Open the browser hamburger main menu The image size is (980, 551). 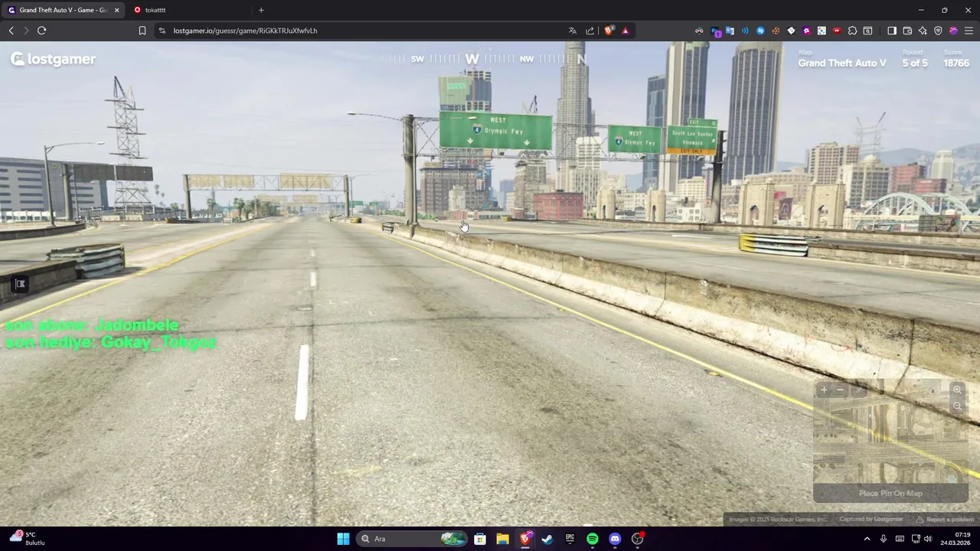(x=969, y=31)
